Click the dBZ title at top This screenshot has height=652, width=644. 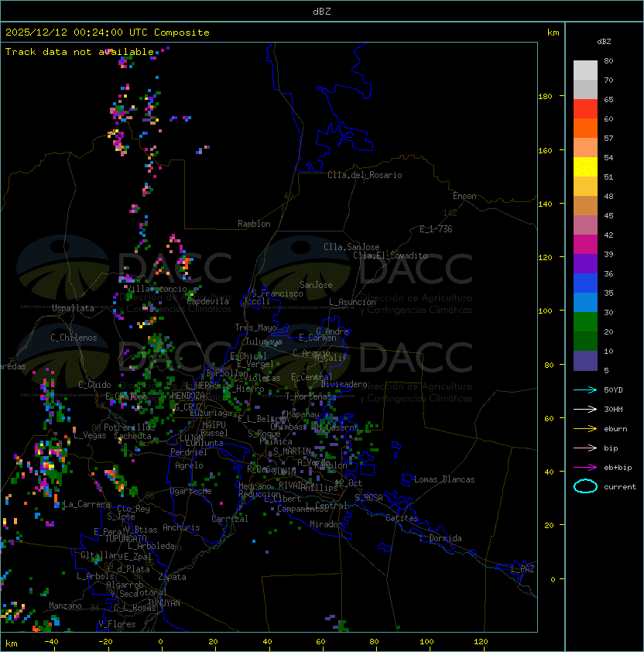coord(322,11)
